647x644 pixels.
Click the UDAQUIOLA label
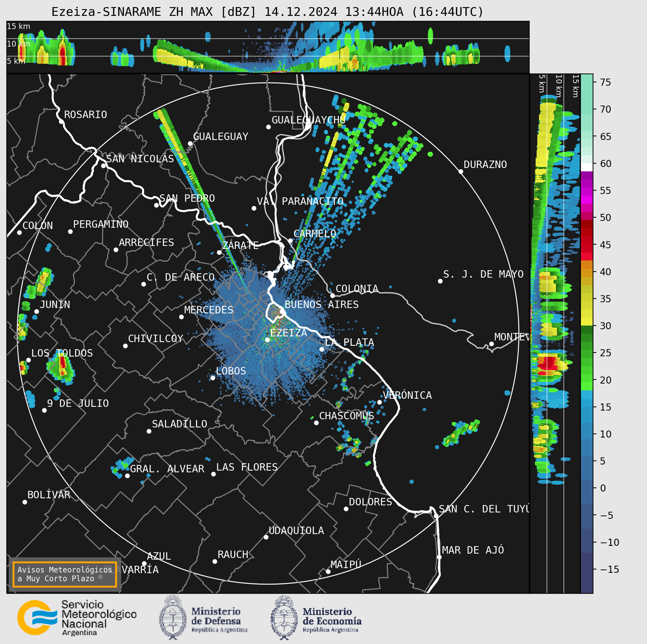coord(296,531)
